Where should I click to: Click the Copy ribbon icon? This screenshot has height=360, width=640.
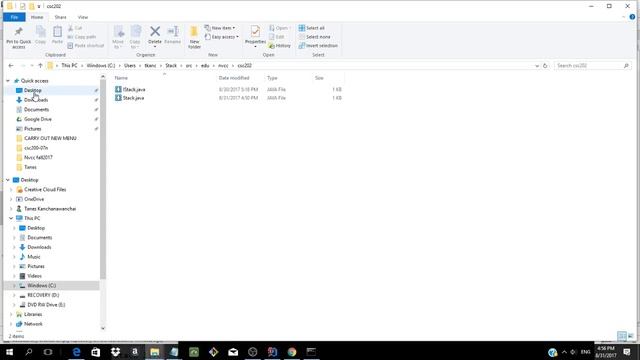tap(40, 32)
